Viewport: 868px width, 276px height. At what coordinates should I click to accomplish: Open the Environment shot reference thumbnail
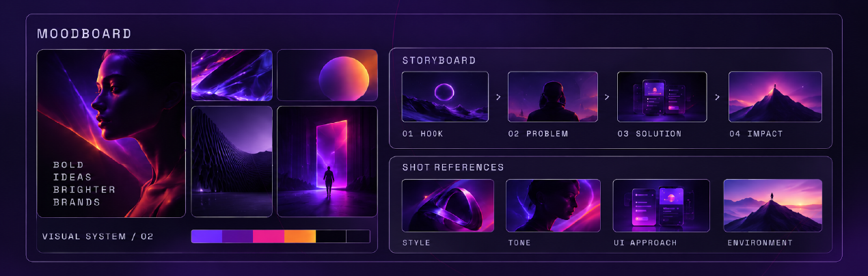(773, 206)
